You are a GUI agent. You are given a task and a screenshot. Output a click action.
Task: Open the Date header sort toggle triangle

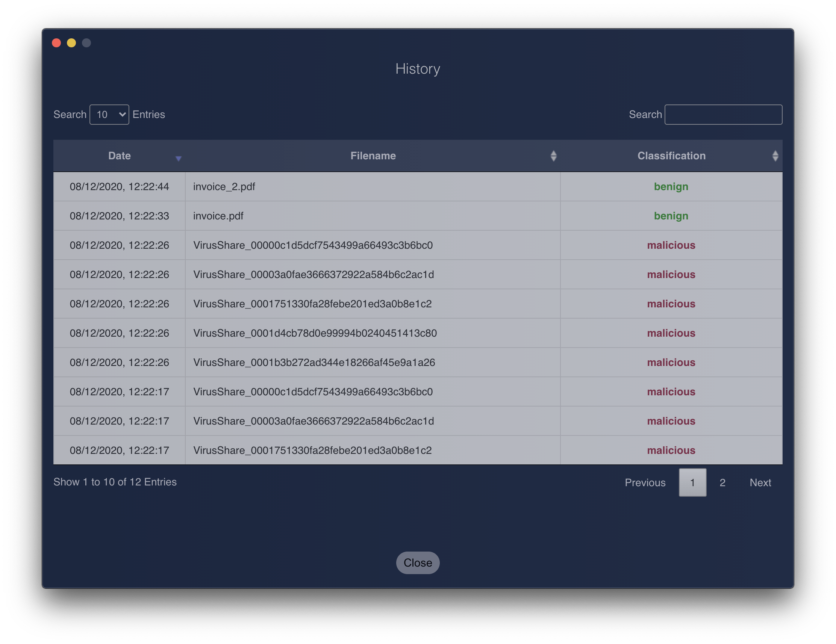179,158
